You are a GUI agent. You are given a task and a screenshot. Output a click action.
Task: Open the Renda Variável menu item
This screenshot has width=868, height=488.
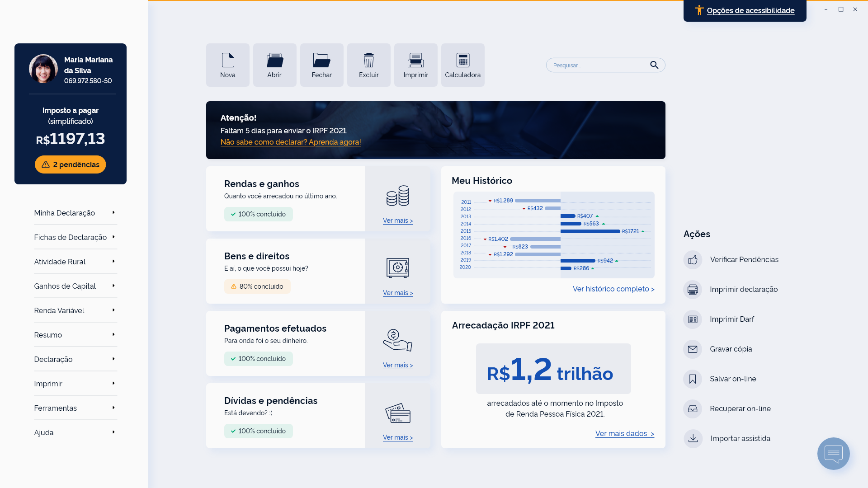tap(59, 310)
